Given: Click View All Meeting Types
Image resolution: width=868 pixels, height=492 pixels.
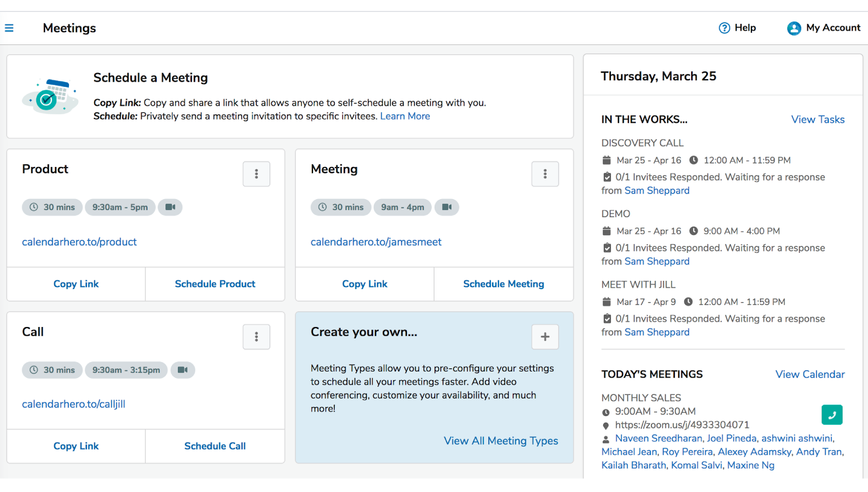Looking at the screenshot, I should coord(500,440).
